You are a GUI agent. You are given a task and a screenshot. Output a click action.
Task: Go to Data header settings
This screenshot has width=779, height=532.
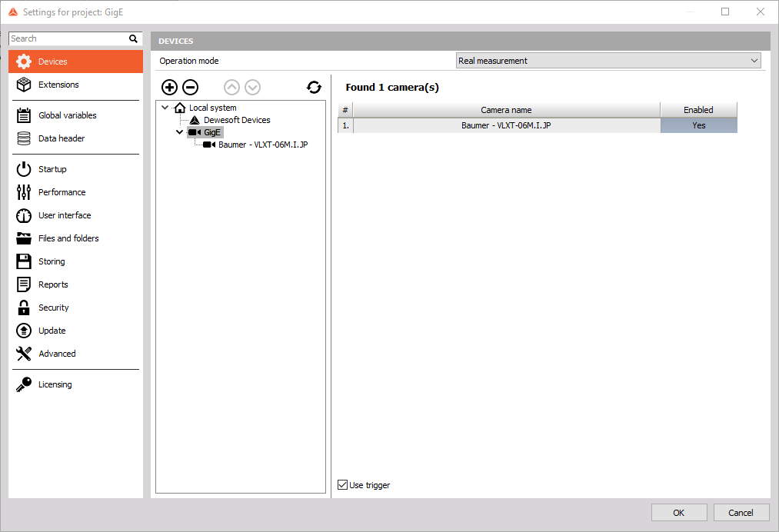tap(75, 138)
